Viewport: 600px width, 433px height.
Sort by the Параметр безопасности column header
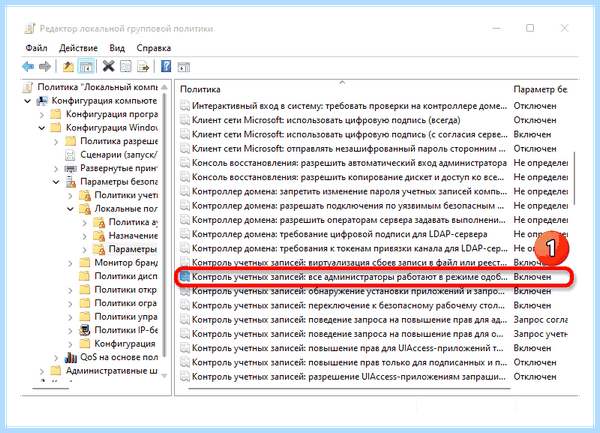coord(540,90)
